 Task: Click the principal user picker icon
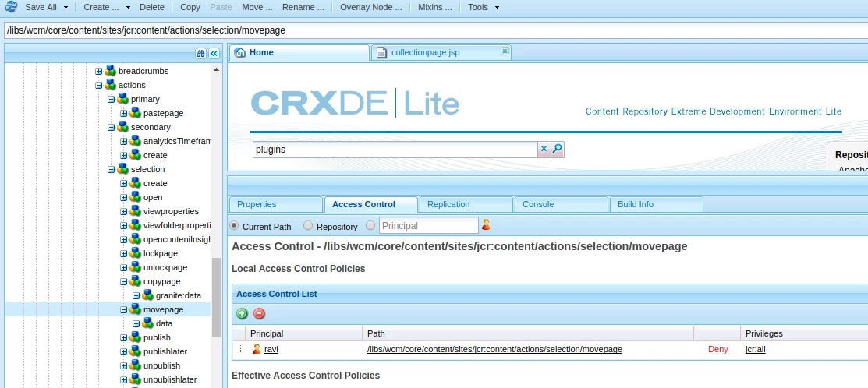pyautogui.click(x=486, y=225)
